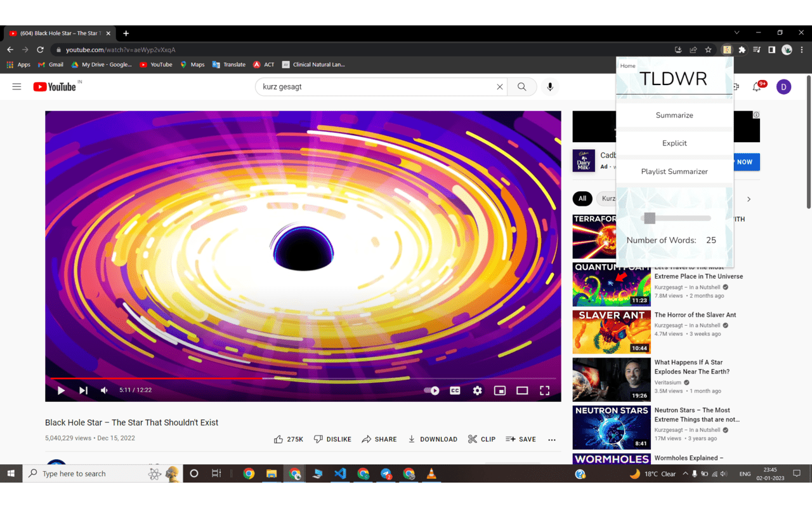
Task: Like the video with 275K likes
Action: coord(289,439)
